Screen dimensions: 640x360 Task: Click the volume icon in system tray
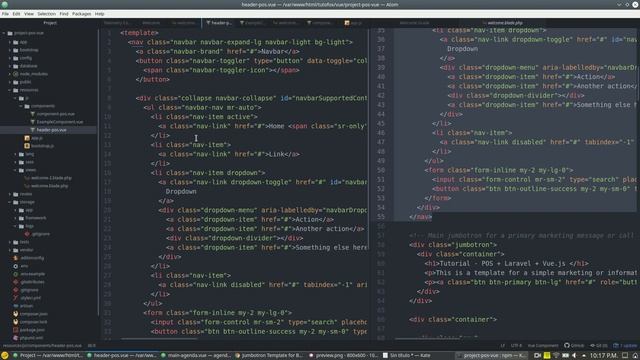574,356
